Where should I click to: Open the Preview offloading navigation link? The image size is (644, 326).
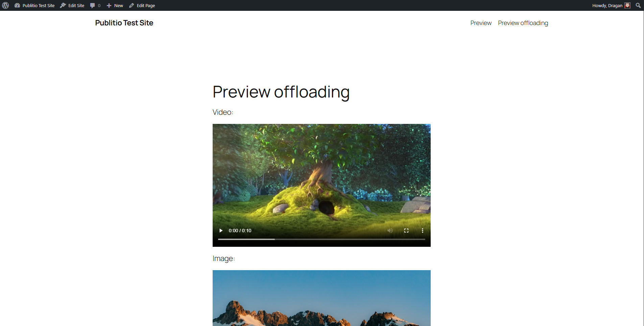523,23
